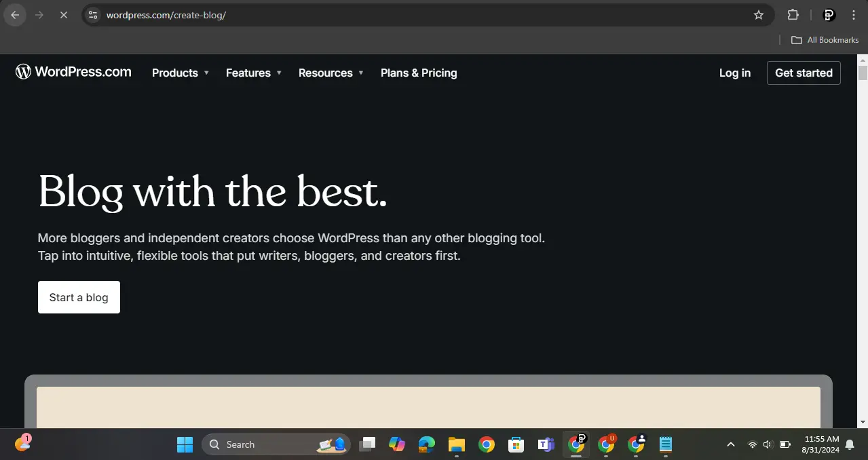Expand the Resources menu
This screenshot has width=868, height=460.
331,73
